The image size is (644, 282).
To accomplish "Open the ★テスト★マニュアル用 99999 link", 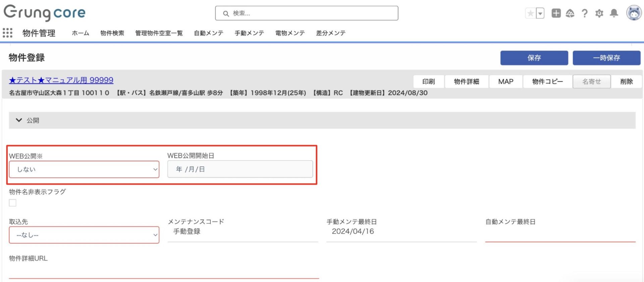I will [x=61, y=80].
